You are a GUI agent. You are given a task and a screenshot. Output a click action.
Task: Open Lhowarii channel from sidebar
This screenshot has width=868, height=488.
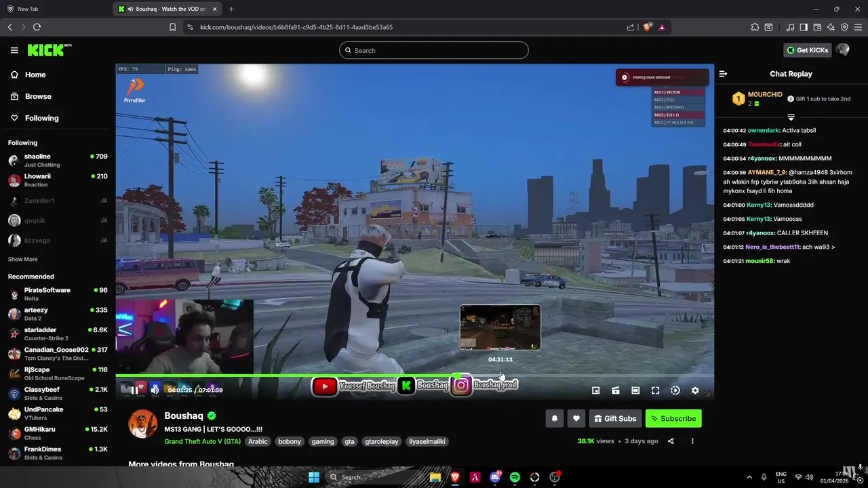coord(58,180)
